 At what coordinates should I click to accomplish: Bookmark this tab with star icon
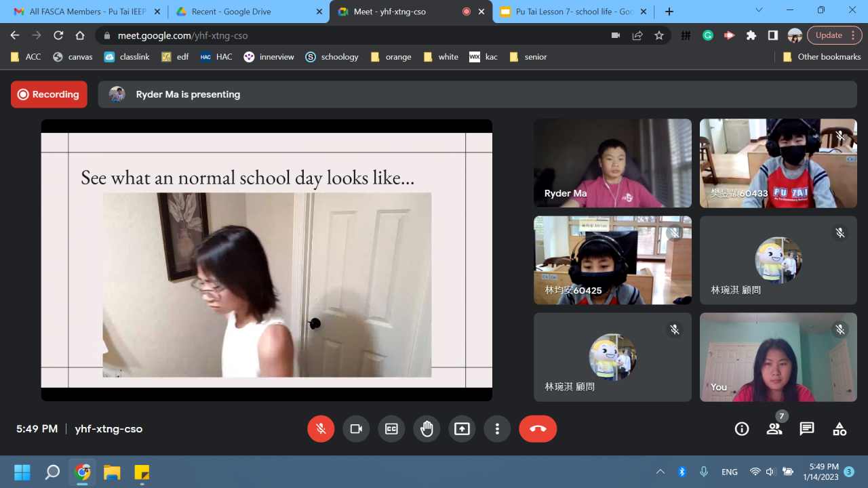point(659,35)
